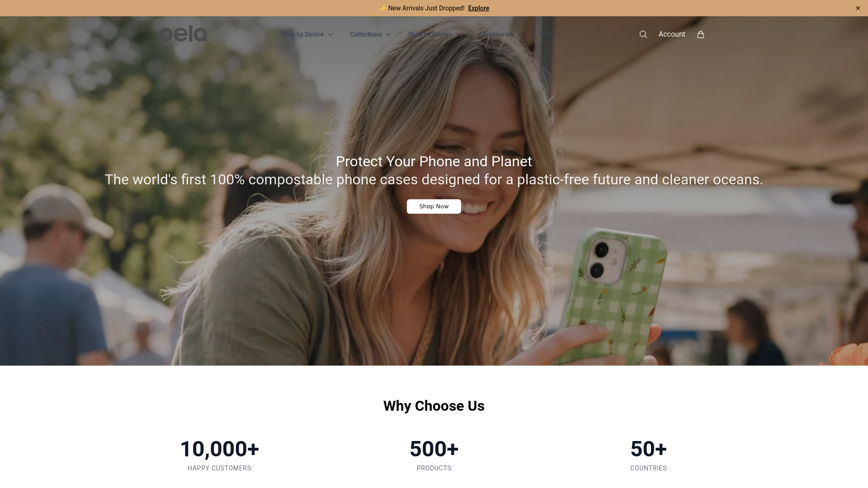The height and width of the screenshot is (488, 868).
Task: Expand the Collections dropdown
Action: [370, 34]
